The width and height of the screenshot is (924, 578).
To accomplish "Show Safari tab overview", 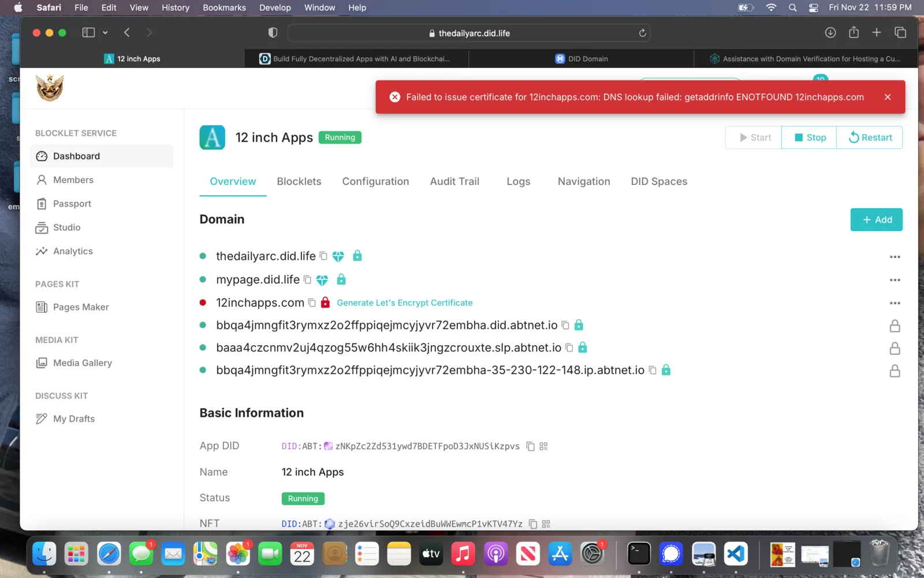I will (x=900, y=33).
